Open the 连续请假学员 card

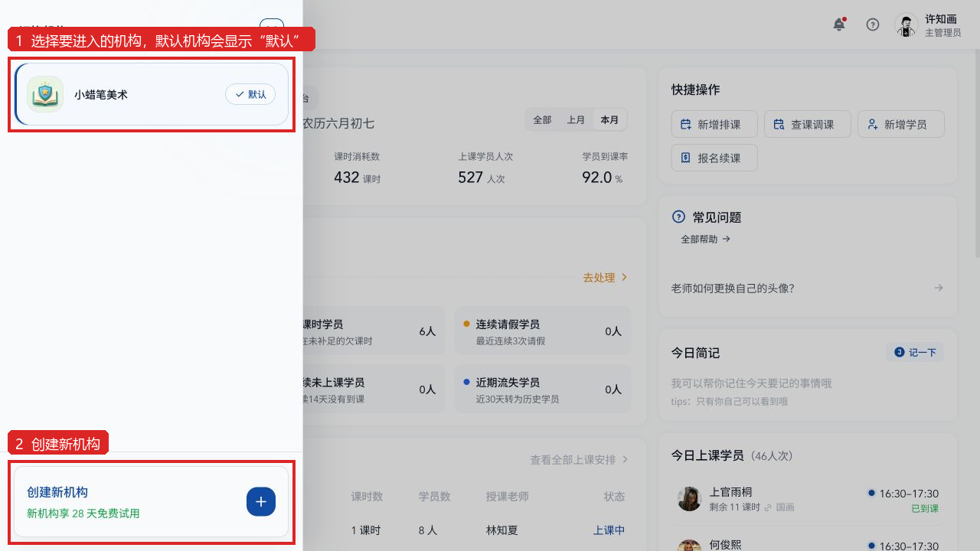coord(543,331)
